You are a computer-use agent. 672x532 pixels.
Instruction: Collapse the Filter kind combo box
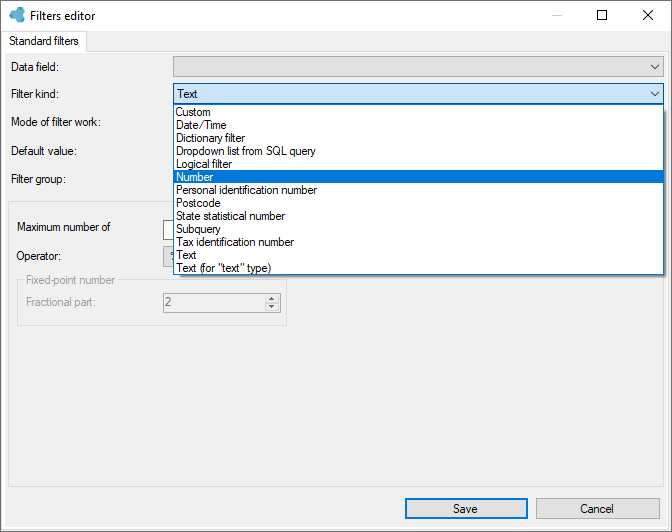point(654,93)
